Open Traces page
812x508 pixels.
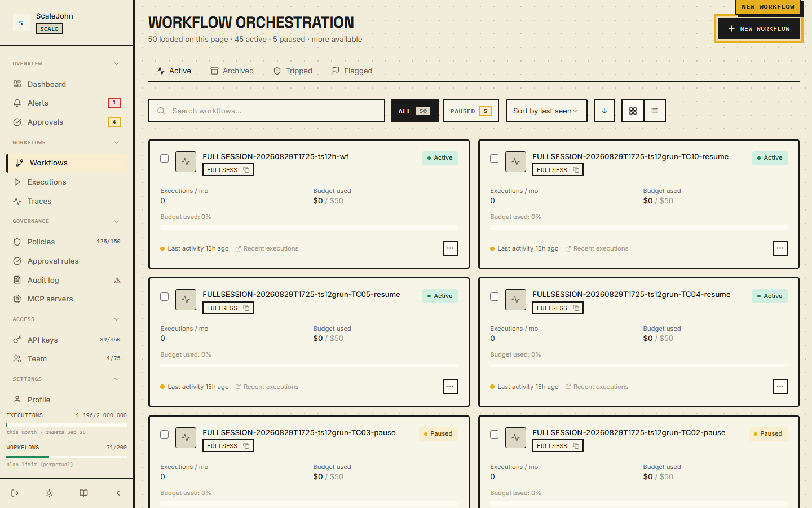point(67,201)
